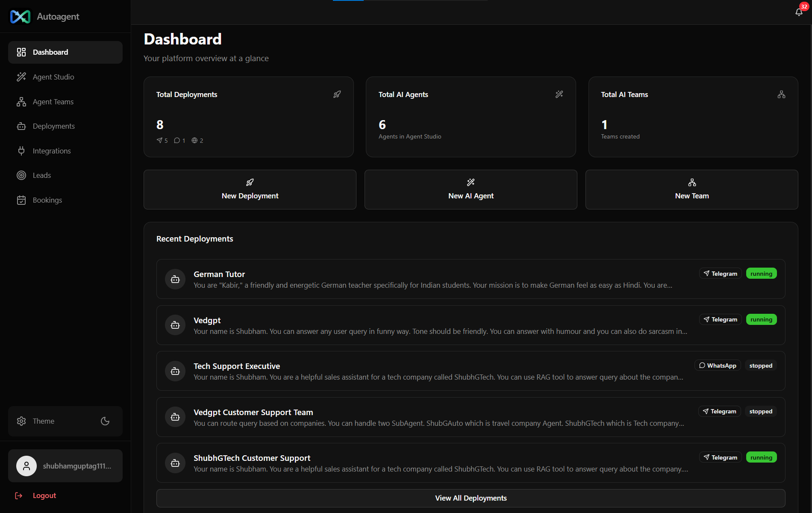
Task: Click 'Agents in Agent Studio' caption
Action: tap(410, 136)
